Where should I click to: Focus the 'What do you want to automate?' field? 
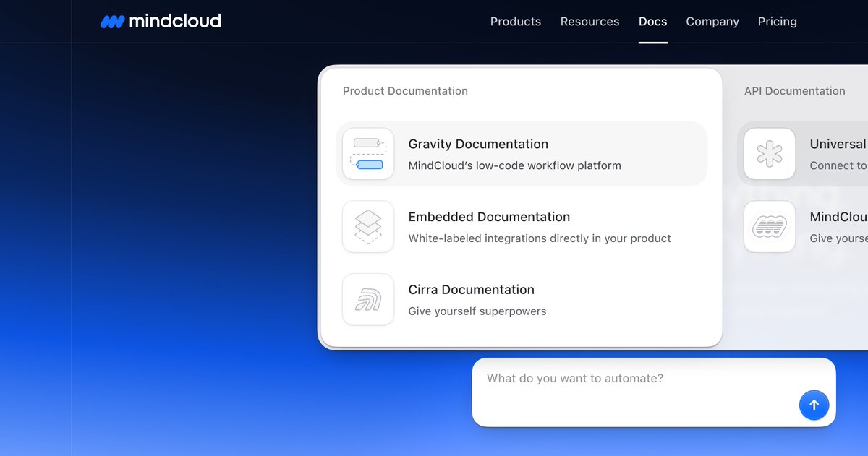tap(654, 392)
